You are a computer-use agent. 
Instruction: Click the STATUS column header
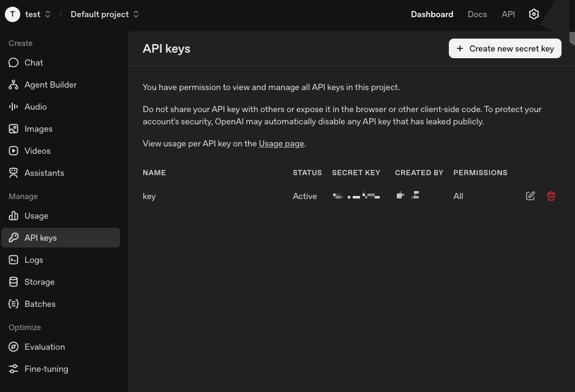pyautogui.click(x=307, y=173)
